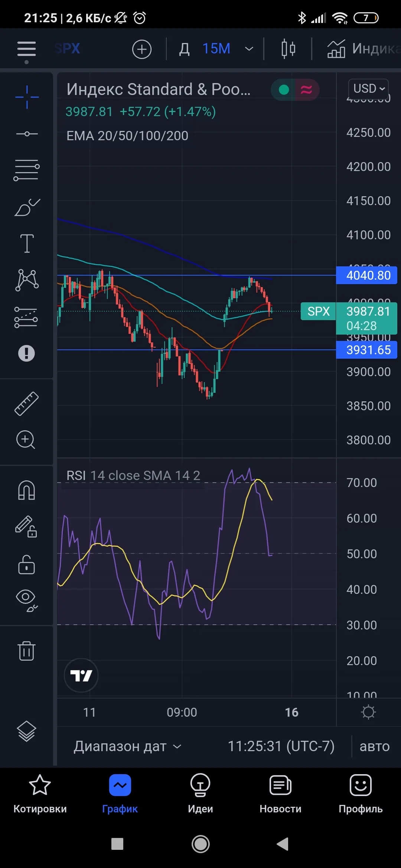Toggle magnet mode
This screenshot has width=401, height=868.
[x=27, y=490]
